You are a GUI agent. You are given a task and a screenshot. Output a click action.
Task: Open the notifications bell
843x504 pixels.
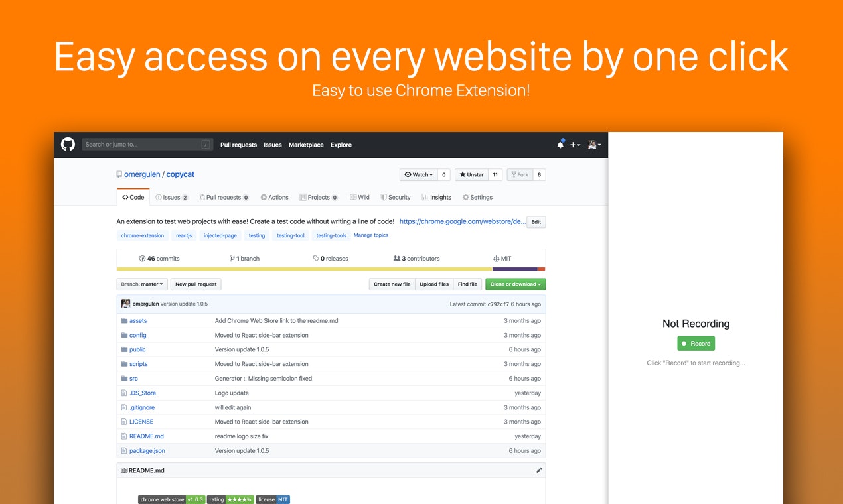560,144
